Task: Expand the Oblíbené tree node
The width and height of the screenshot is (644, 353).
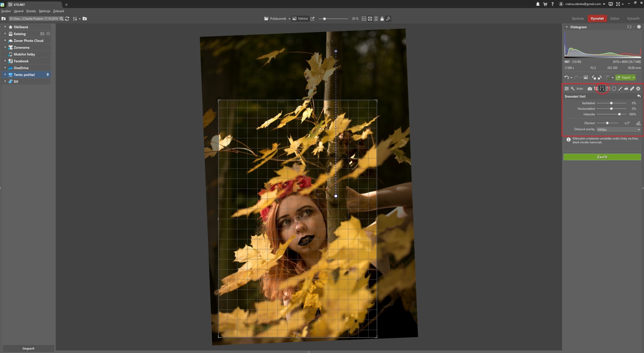Action: point(5,27)
